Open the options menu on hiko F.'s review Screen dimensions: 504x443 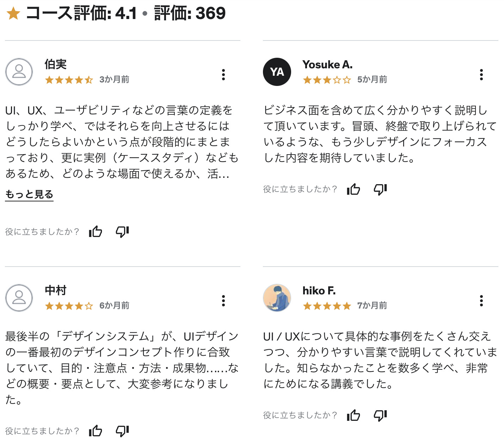[481, 301]
